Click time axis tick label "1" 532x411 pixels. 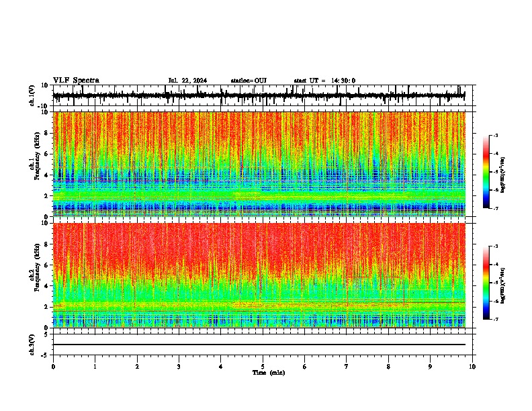click(x=95, y=367)
